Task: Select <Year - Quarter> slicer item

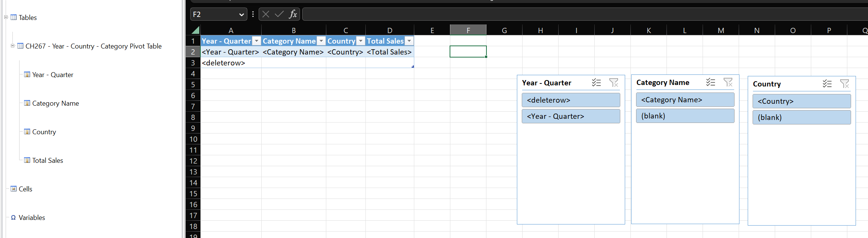Action: click(571, 116)
